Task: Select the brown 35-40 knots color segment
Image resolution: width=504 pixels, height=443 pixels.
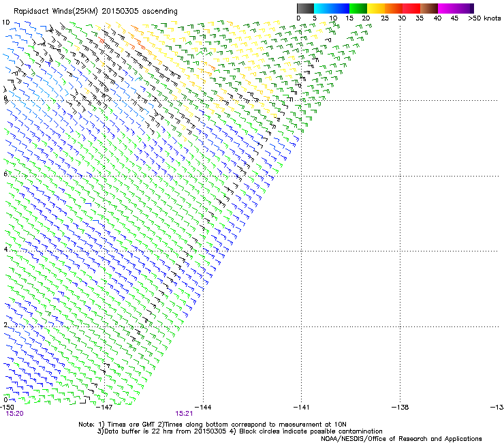Action: point(429,8)
